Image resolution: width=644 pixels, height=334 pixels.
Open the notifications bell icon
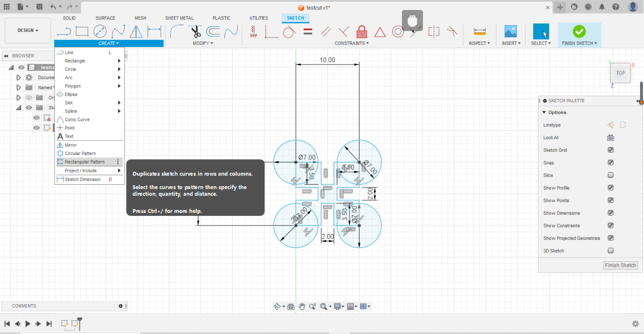(602, 7)
